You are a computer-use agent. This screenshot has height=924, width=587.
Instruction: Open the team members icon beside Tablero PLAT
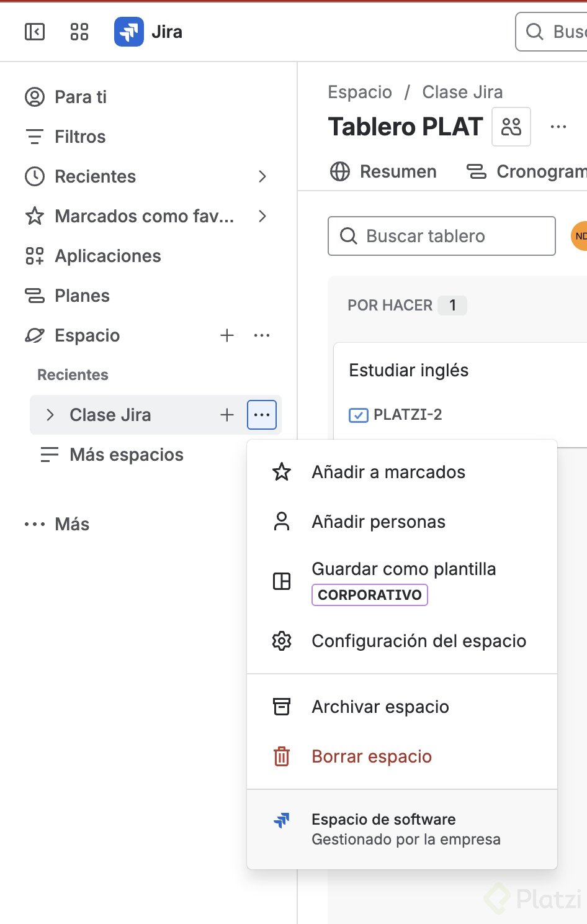pos(511,127)
